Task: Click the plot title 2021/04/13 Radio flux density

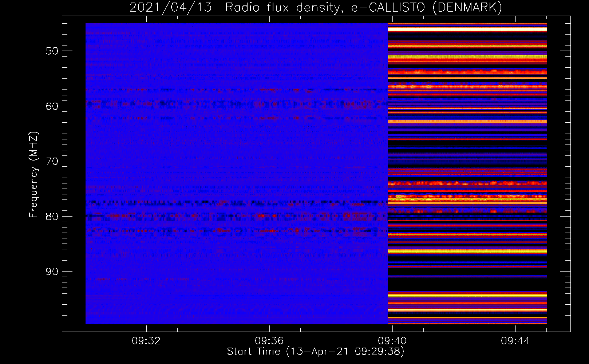Action: 316,8
